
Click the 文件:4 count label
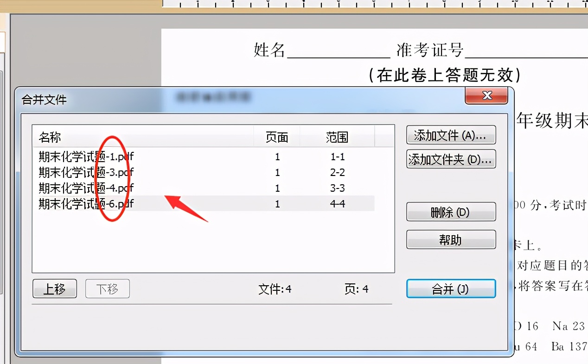pos(275,289)
